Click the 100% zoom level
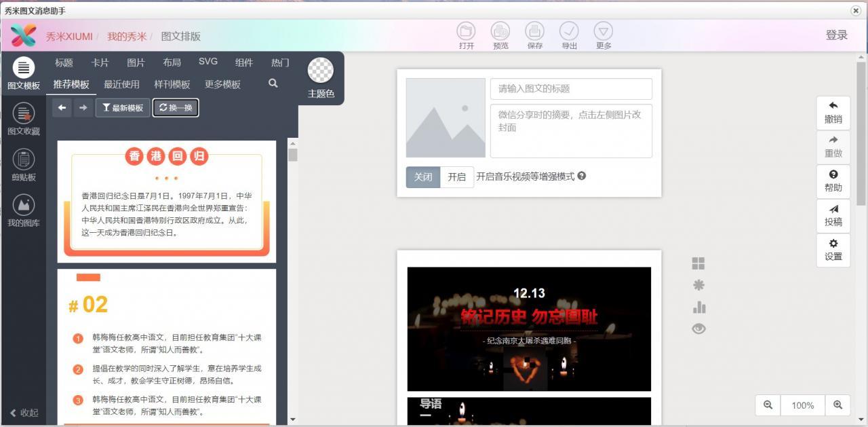This screenshot has width=868, height=427. pyautogui.click(x=803, y=405)
